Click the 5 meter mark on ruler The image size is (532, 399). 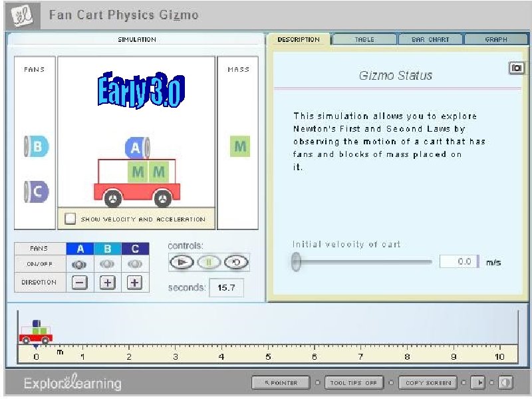click(268, 356)
